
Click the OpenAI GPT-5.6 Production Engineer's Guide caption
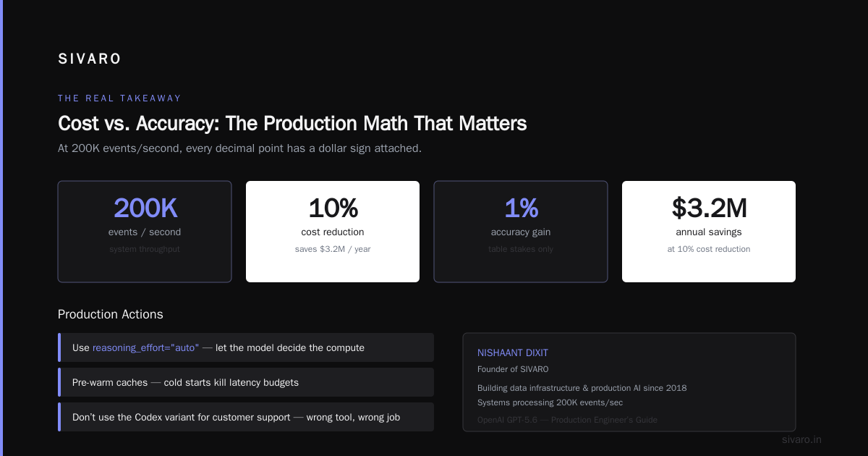567,420
